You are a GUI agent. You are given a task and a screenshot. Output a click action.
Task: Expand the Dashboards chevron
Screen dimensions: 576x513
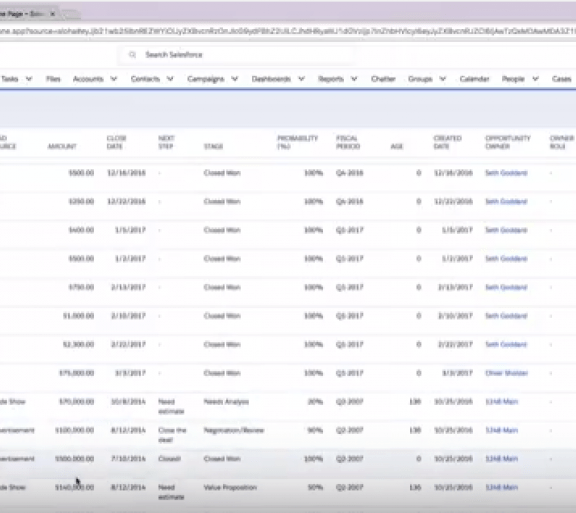(x=302, y=79)
